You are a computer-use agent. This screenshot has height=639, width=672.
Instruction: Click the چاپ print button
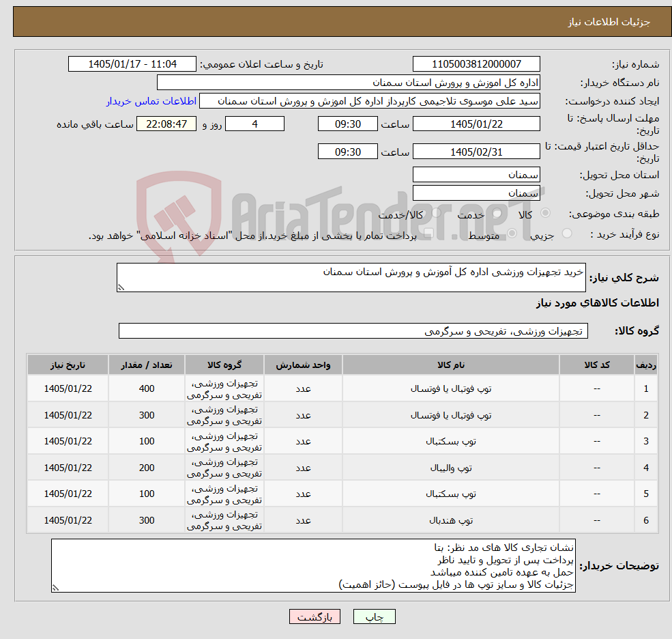point(374,616)
